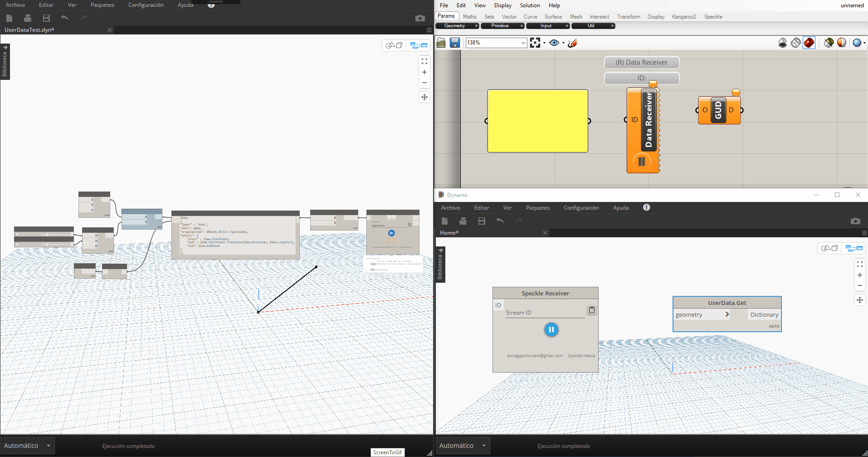Toggle Grasshopper no-preview display mode icon
Screen dimensions: 868x457
click(x=783, y=43)
